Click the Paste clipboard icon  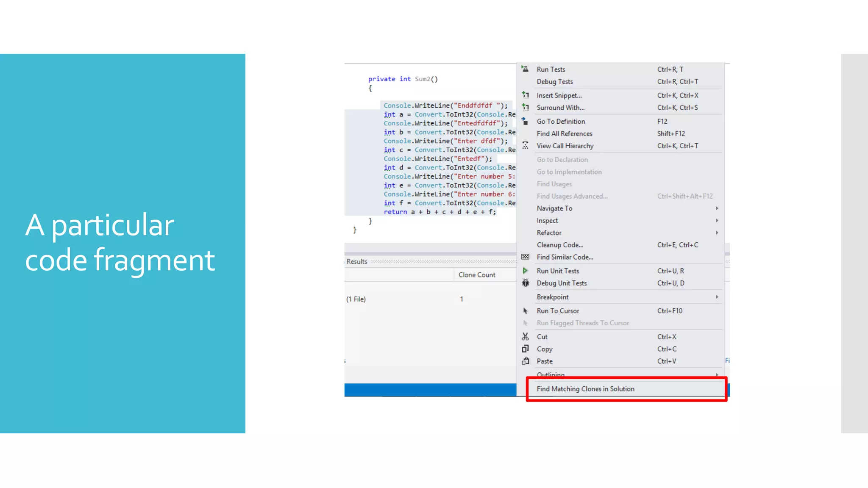[525, 361]
